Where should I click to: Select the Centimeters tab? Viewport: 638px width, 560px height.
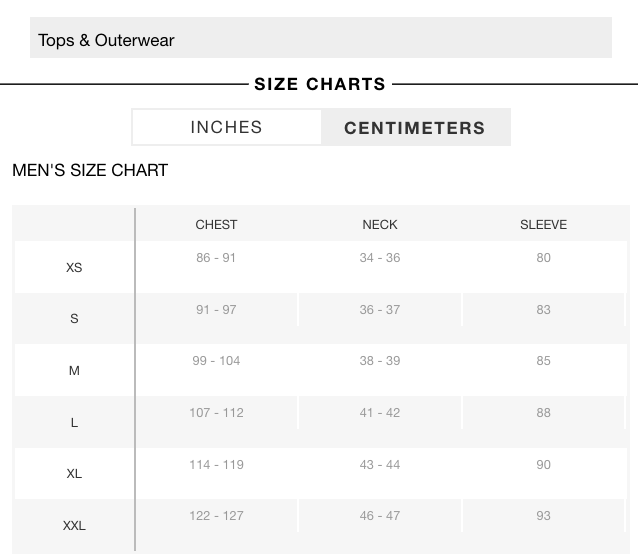[415, 128]
